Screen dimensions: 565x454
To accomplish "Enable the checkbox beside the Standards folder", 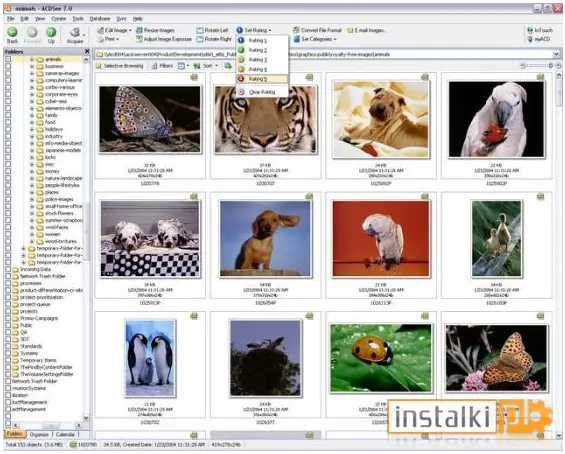I will (x=8, y=346).
